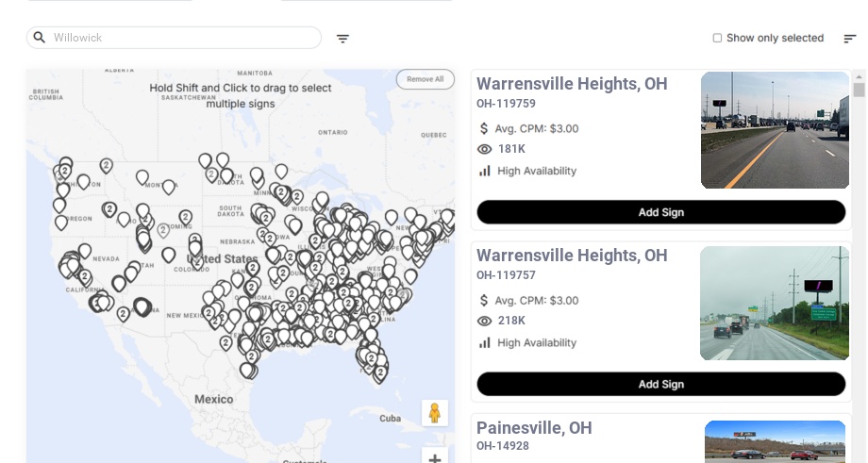Image resolution: width=868 pixels, height=463 pixels.
Task: Zoom in using map plus button
Action: pyautogui.click(x=435, y=458)
